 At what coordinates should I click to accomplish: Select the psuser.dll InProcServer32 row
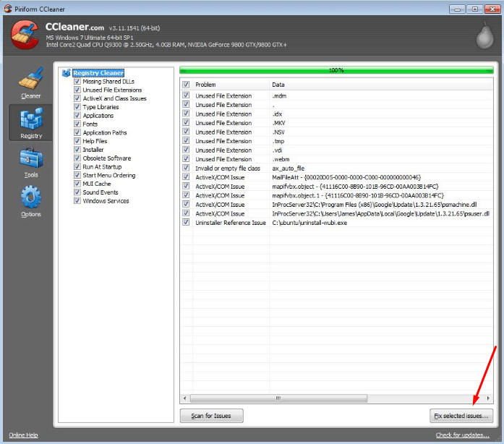tap(336, 213)
